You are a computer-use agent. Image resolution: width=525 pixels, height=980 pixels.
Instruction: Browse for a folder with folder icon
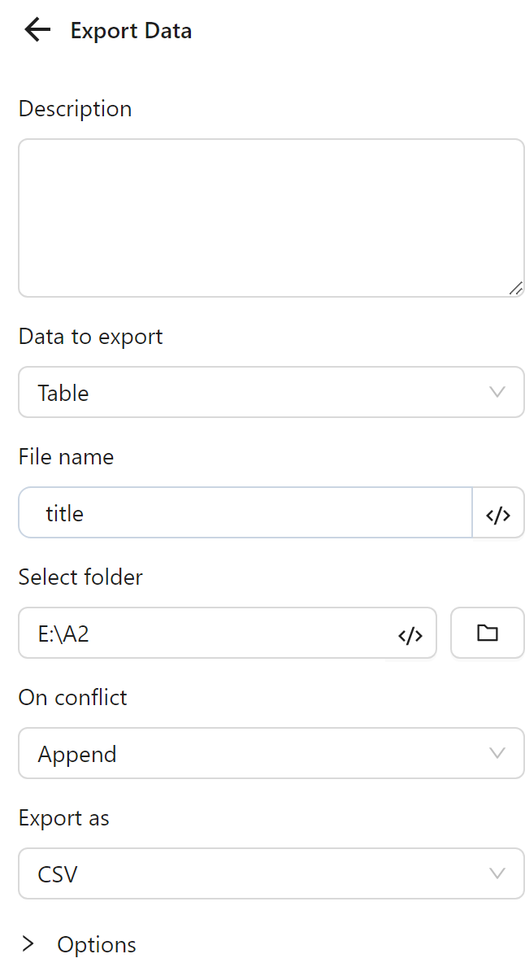pyautogui.click(x=488, y=633)
